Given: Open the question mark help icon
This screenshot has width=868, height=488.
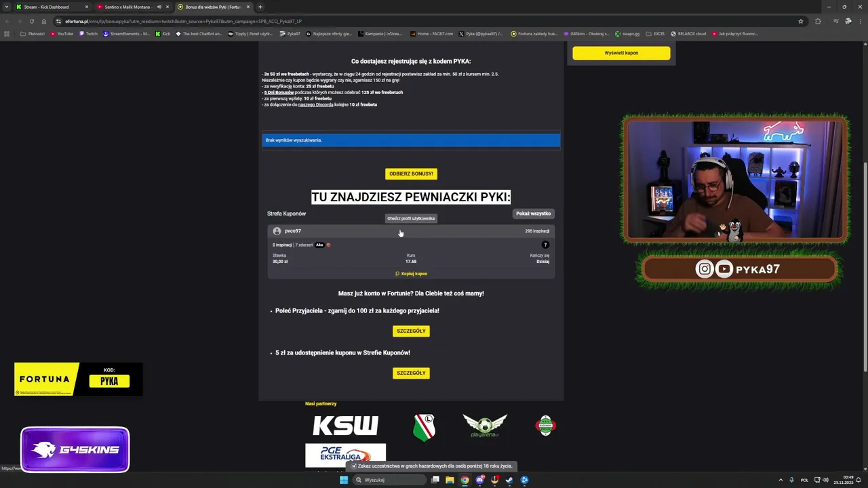Looking at the screenshot, I should [545, 245].
